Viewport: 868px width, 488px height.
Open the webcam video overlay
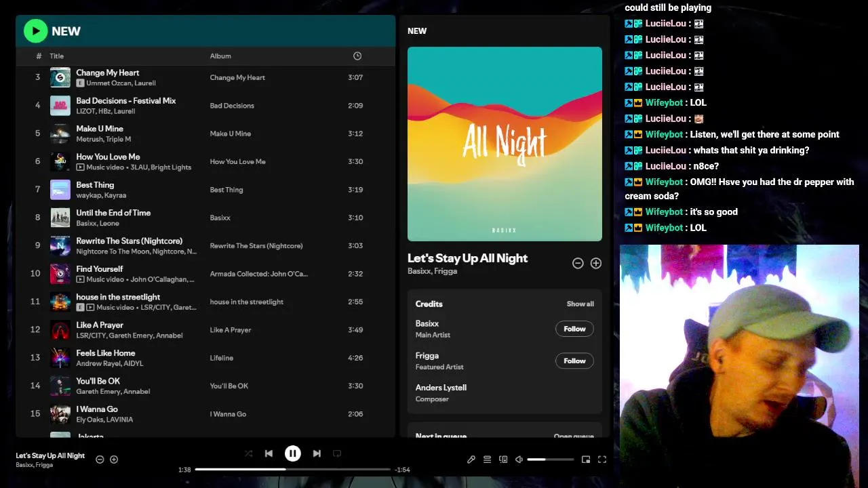(x=739, y=366)
